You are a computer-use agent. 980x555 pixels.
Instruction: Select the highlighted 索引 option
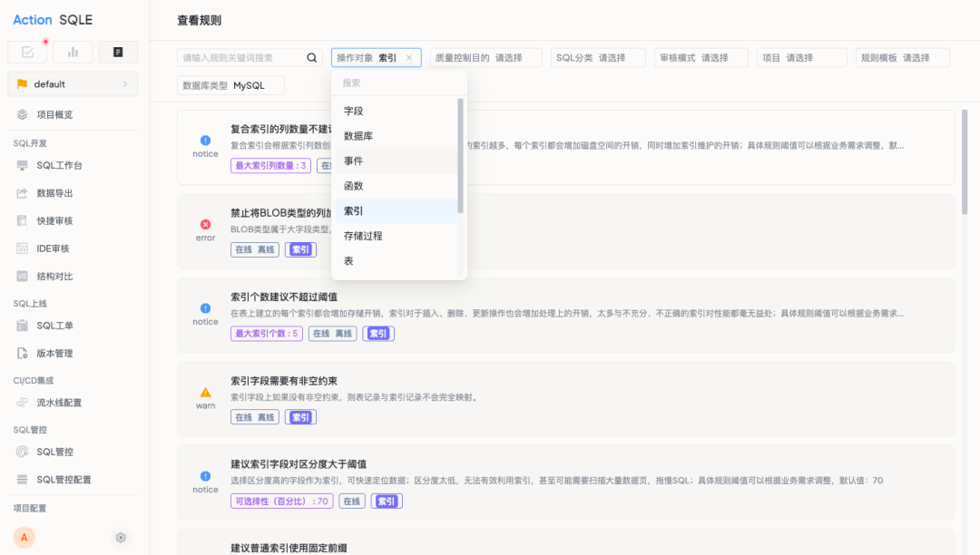tap(397, 211)
